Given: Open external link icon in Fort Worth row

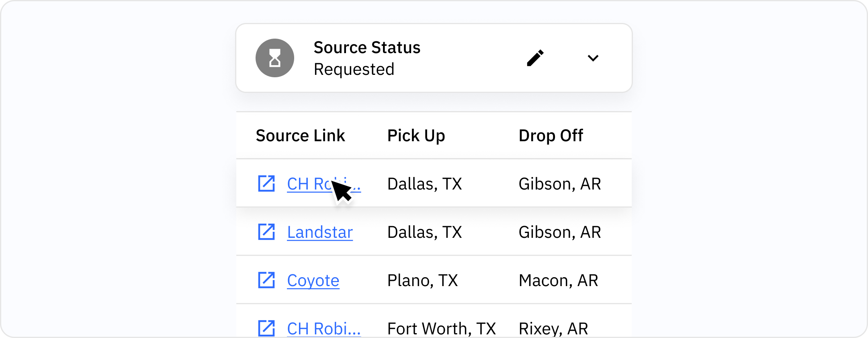Looking at the screenshot, I should tap(266, 328).
